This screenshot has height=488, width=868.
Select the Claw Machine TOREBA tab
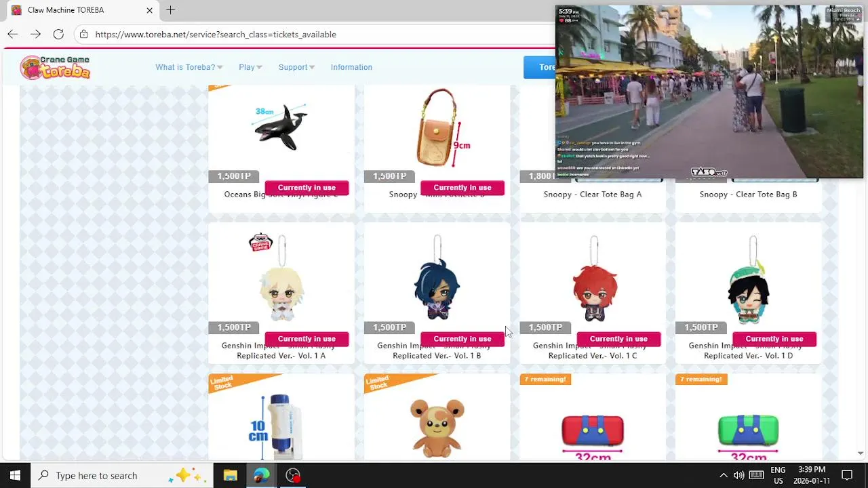point(81,10)
